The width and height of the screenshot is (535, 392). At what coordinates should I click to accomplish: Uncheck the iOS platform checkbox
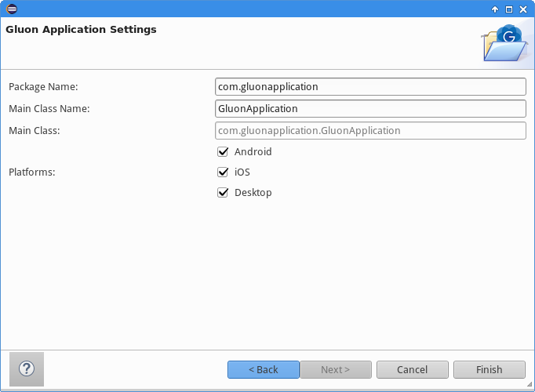pyautogui.click(x=223, y=172)
